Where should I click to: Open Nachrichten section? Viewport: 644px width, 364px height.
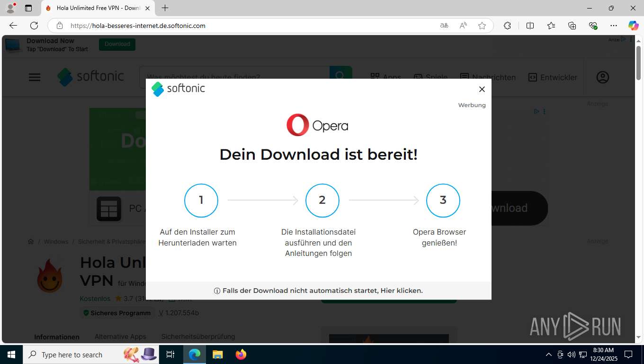(x=488, y=77)
